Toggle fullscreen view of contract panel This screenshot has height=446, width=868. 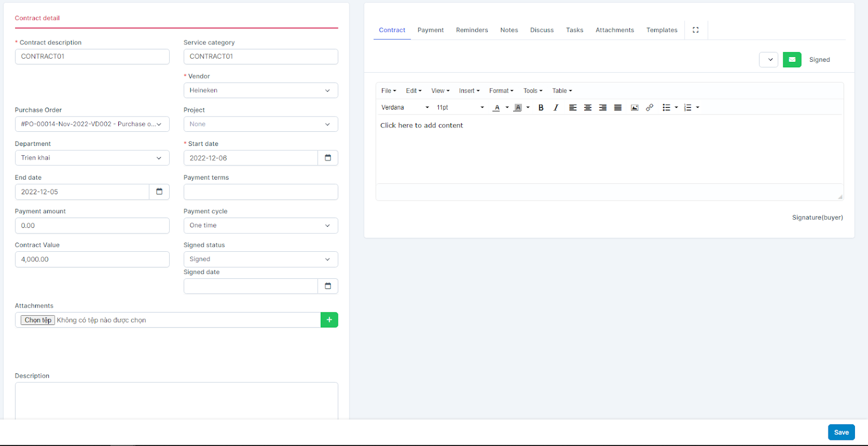[695, 30]
